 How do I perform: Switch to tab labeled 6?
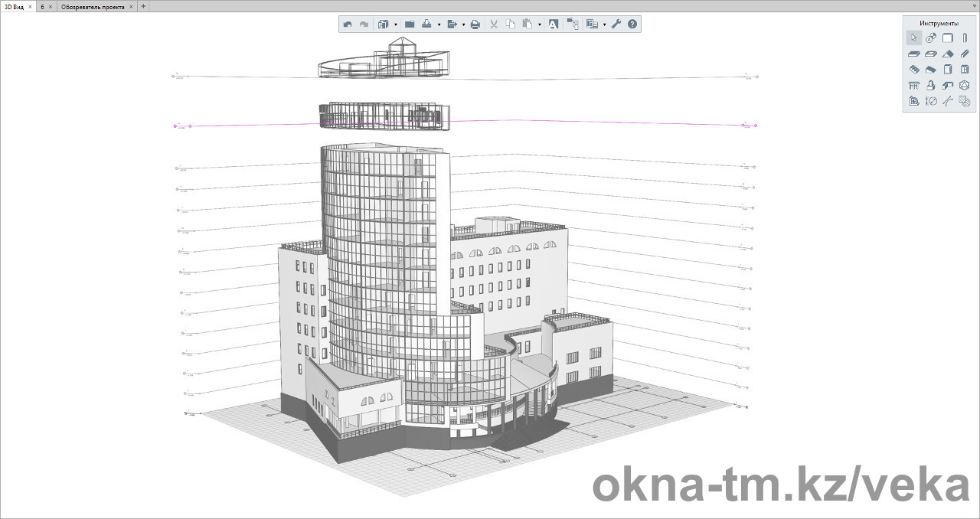42,6
